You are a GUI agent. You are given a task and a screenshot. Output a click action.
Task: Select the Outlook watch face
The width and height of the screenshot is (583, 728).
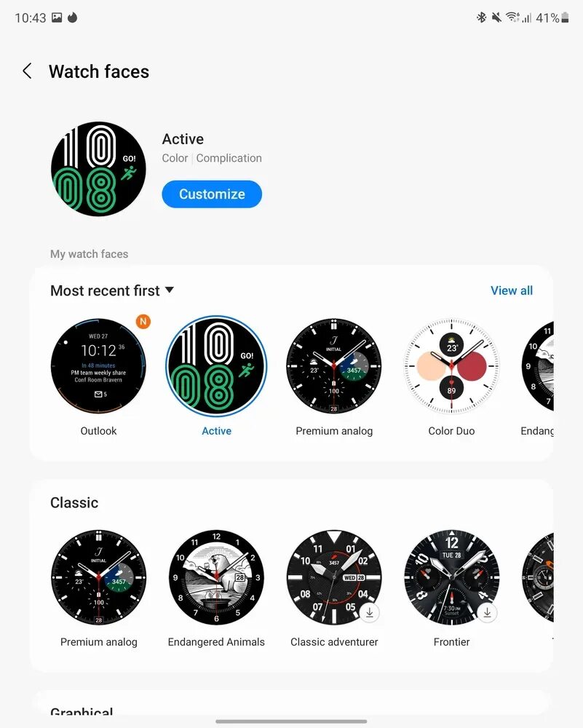click(x=98, y=366)
